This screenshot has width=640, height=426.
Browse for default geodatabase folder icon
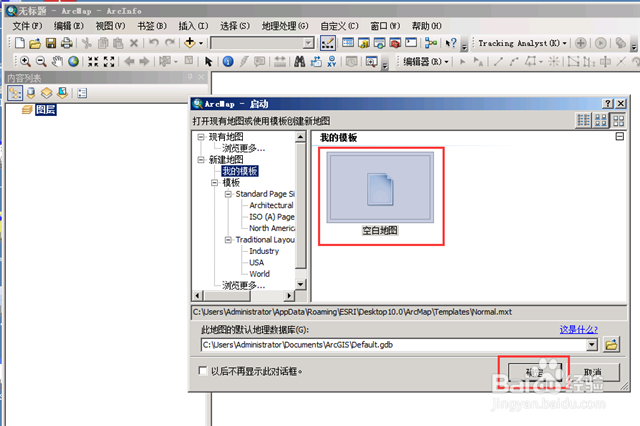point(611,345)
